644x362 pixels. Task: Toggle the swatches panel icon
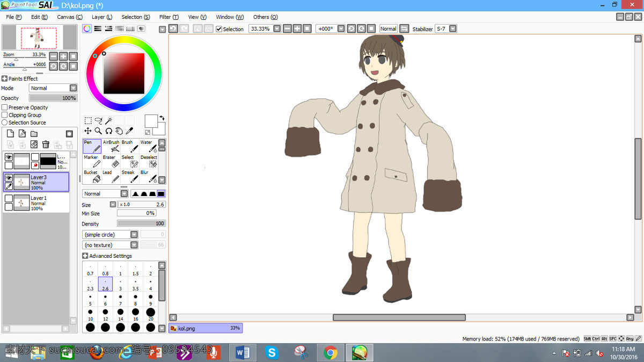130,28
